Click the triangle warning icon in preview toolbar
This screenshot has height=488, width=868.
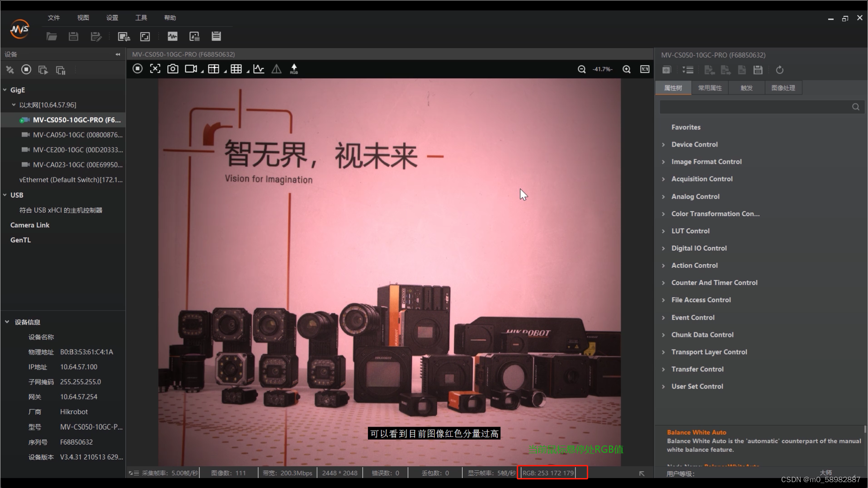tap(276, 69)
